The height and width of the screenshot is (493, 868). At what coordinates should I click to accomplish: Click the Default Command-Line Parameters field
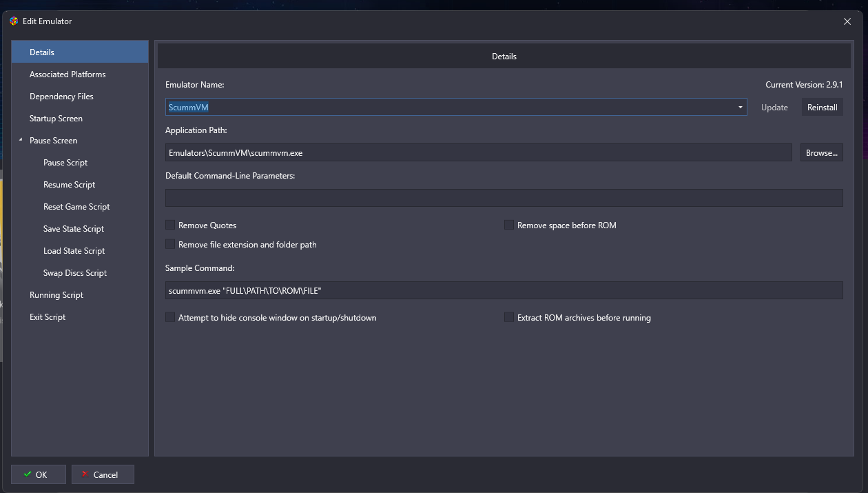pyautogui.click(x=504, y=198)
